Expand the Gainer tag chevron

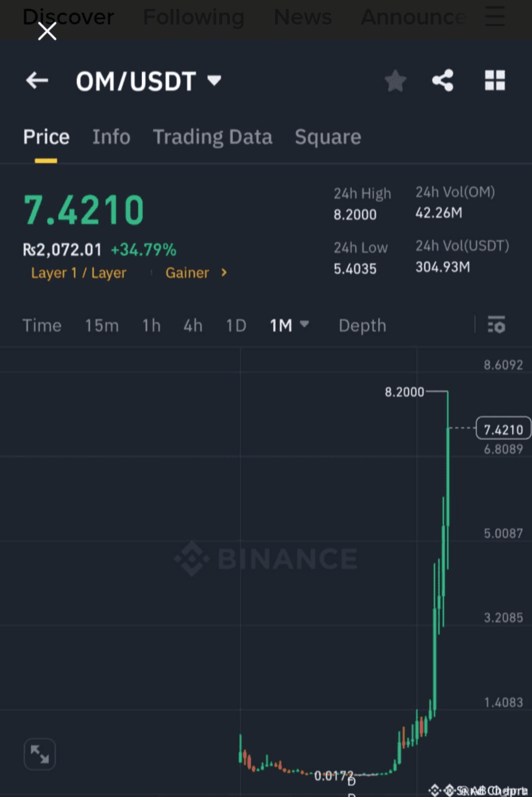(224, 273)
